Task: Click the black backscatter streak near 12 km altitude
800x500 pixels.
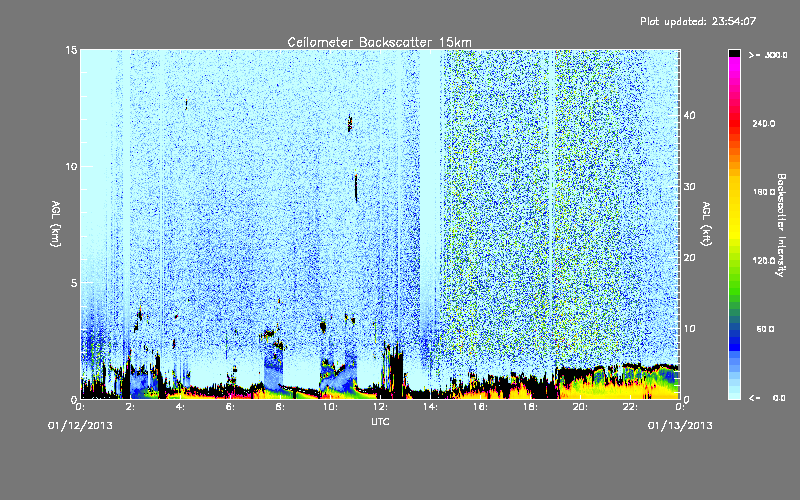Action: pos(349,123)
